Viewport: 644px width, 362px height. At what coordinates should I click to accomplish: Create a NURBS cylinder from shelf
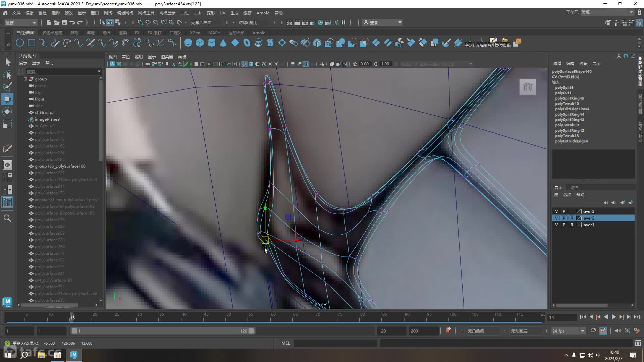(212, 43)
